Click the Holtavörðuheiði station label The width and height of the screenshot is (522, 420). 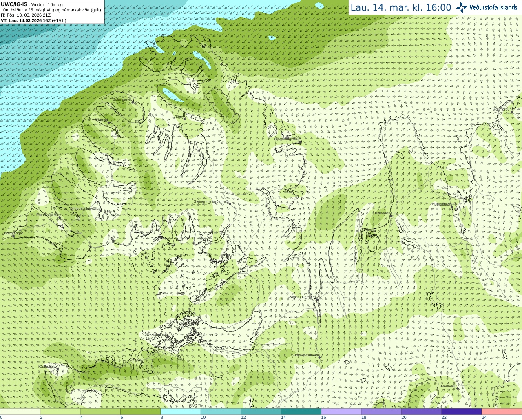[305, 355]
